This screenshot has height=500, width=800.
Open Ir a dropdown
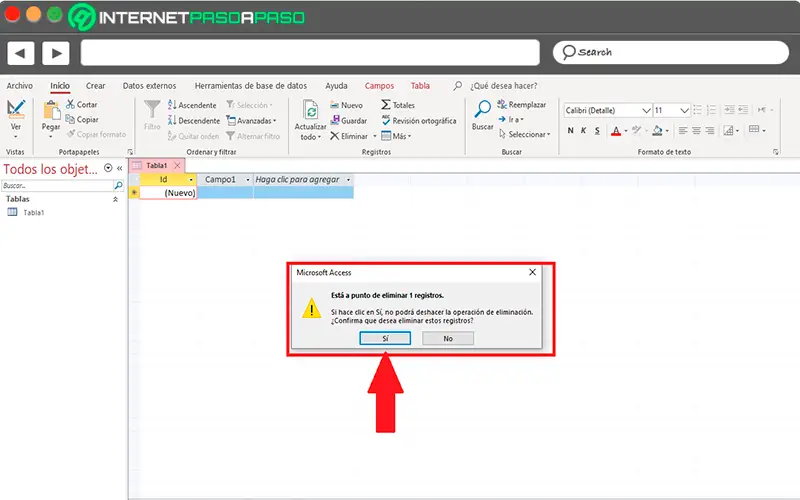point(511,119)
